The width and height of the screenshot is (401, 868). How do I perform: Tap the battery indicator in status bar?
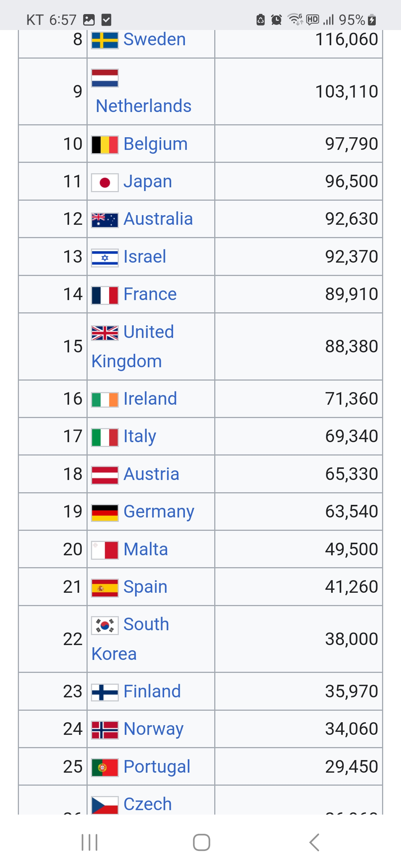pos(372,20)
